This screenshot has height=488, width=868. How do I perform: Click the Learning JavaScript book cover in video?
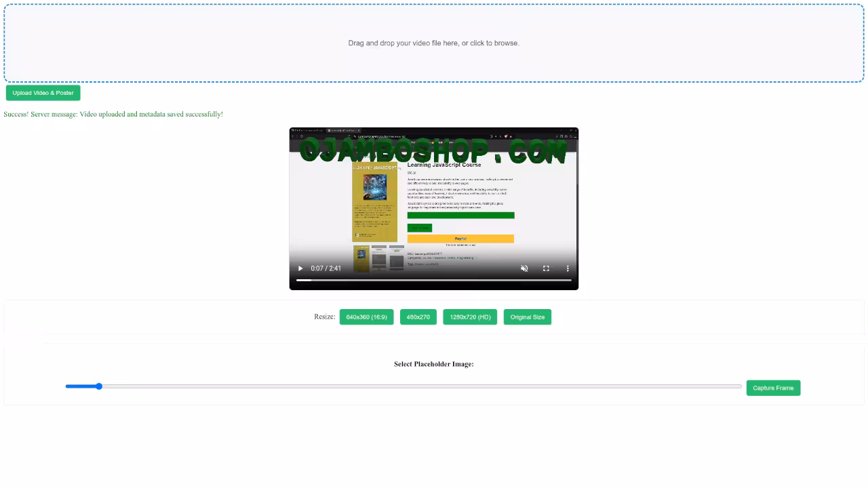[374, 201]
